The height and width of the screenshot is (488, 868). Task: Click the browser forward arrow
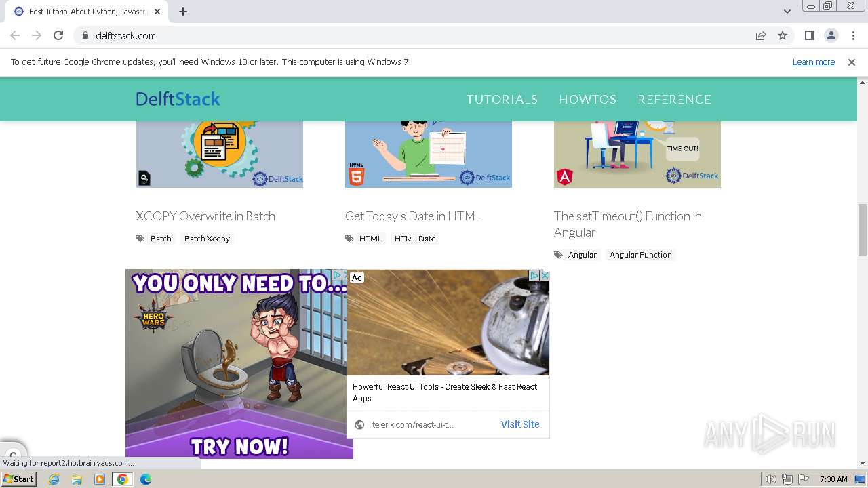point(37,35)
